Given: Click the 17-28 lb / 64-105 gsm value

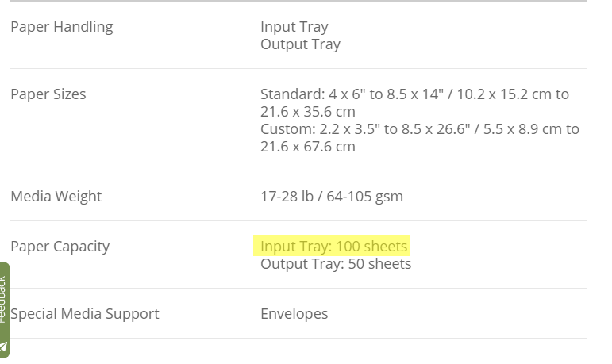Looking at the screenshot, I should [x=332, y=197].
